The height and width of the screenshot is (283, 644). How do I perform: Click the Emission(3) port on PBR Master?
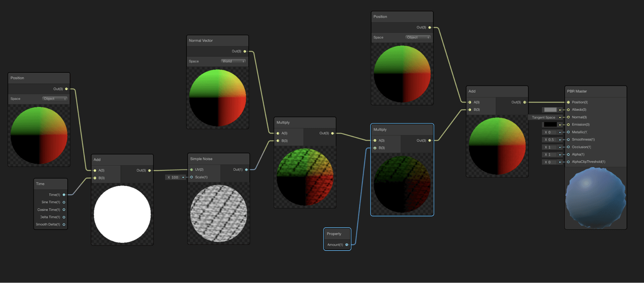click(x=568, y=125)
